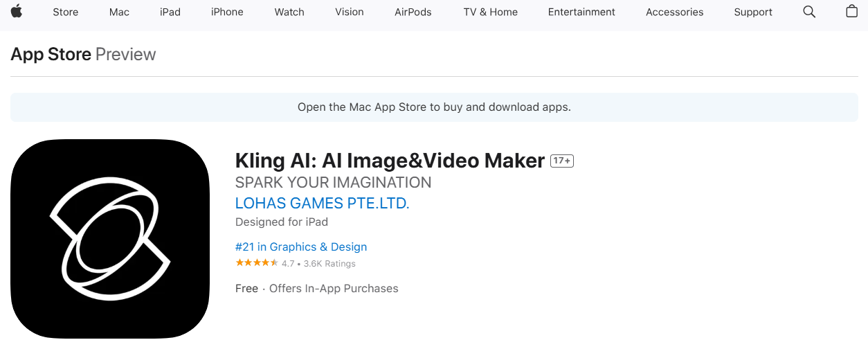
Task: Select the Entertainment menu item
Action: 581,12
